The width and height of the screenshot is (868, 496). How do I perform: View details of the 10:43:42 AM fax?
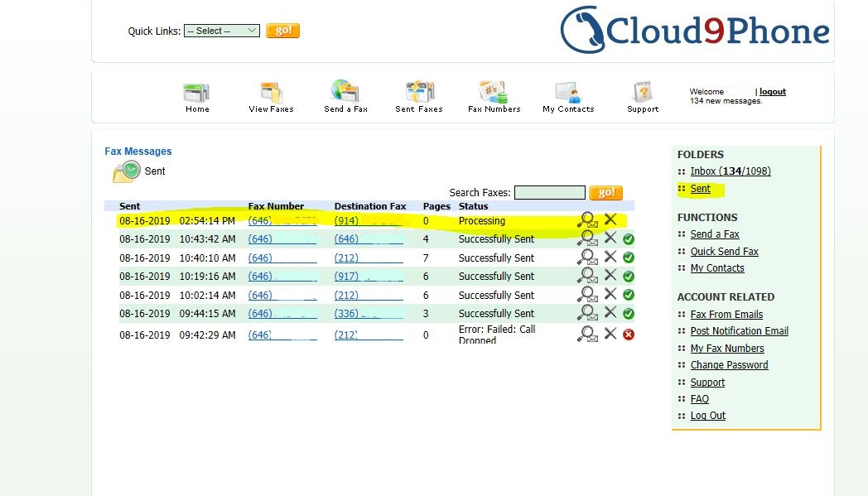(587, 238)
